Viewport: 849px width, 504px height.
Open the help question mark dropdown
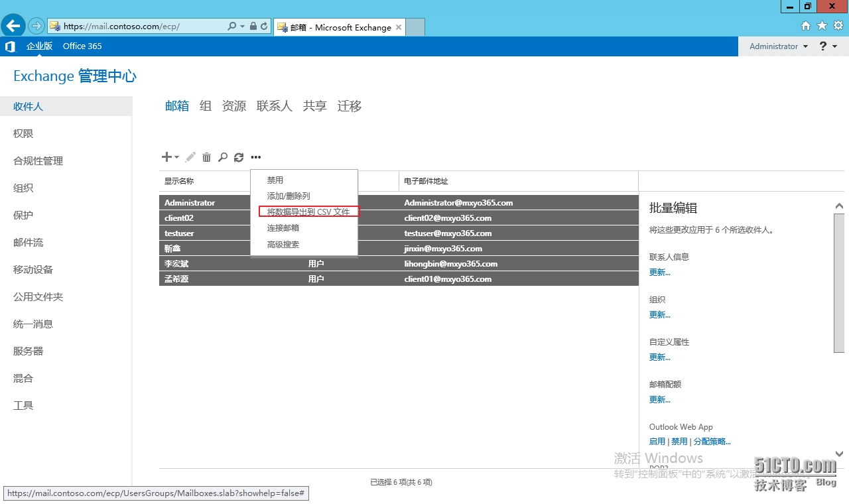point(827,46)
